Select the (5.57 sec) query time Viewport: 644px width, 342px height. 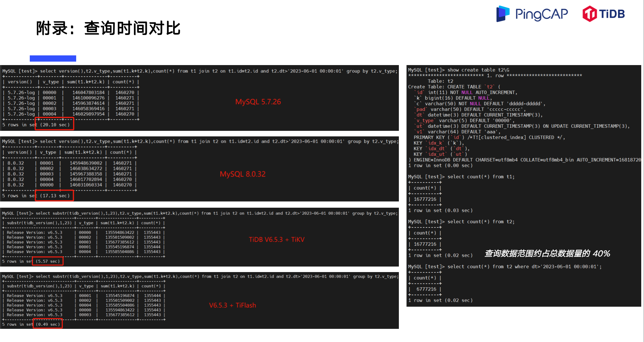pyautogui.click(x=48, y=261)
